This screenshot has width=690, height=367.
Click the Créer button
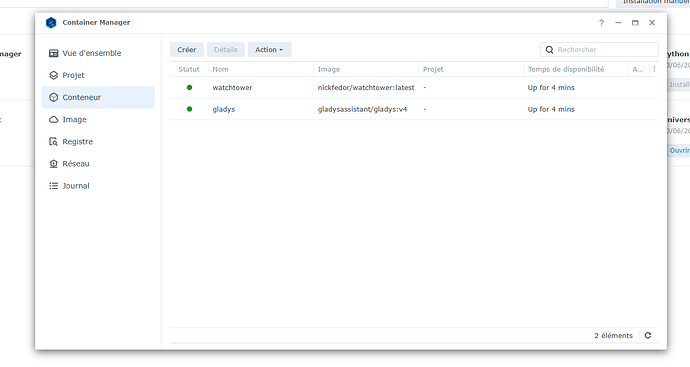click(x=187, y=50)
